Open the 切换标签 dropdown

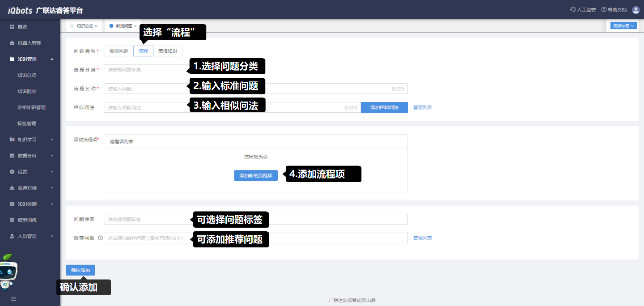623,26
